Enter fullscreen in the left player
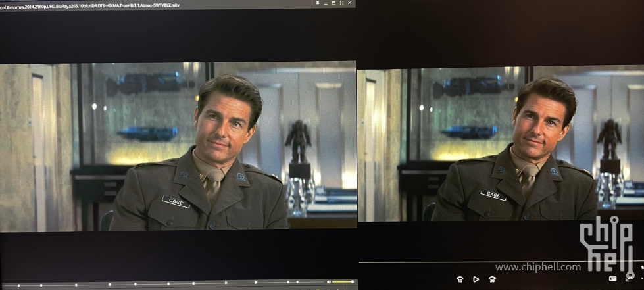Image resolution: width=644 pixels, height=290 pixels. pos(341,3)
